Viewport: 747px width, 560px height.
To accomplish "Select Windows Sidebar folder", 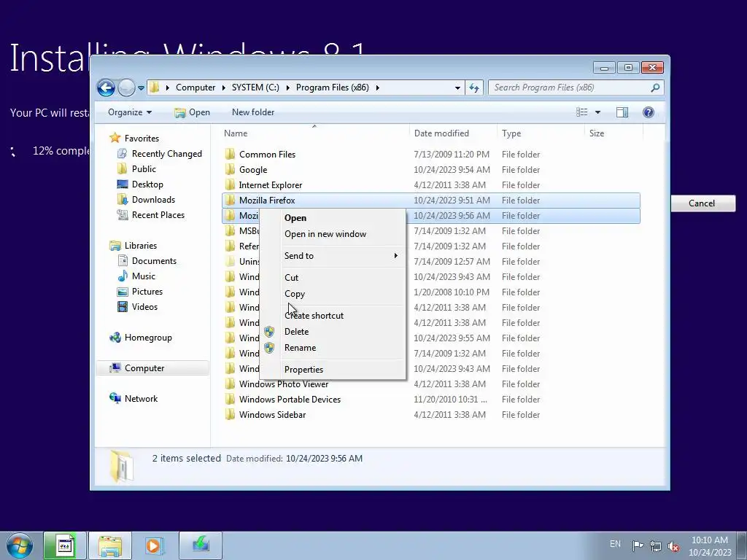I will click(431, 415).
